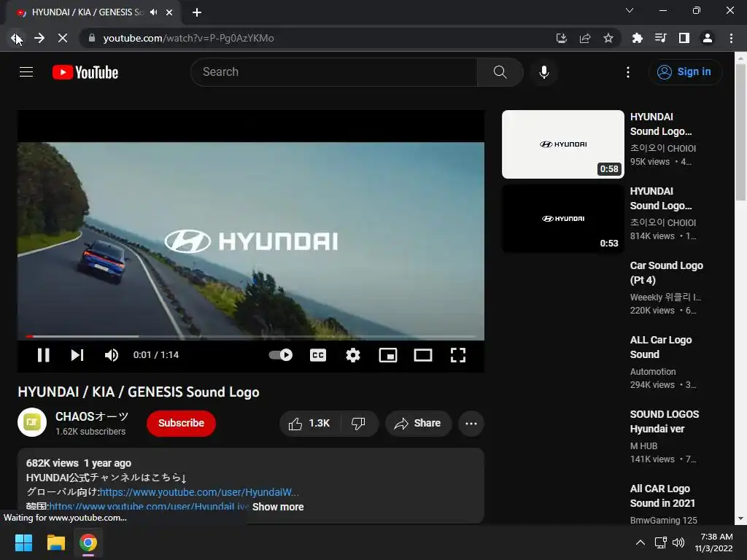Close the HYUNDAI / KIA tab
747x560 pixels.
click(169, 12)
